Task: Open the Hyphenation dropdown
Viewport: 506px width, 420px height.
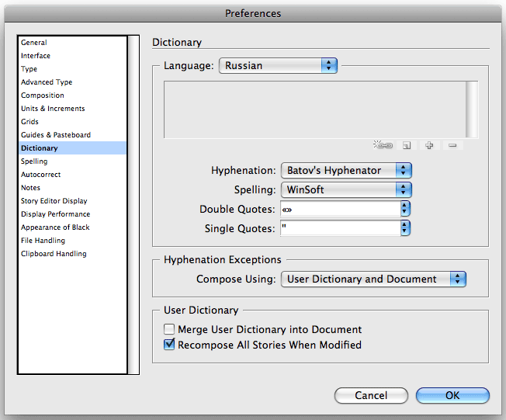Action: (x=345, y=170)
